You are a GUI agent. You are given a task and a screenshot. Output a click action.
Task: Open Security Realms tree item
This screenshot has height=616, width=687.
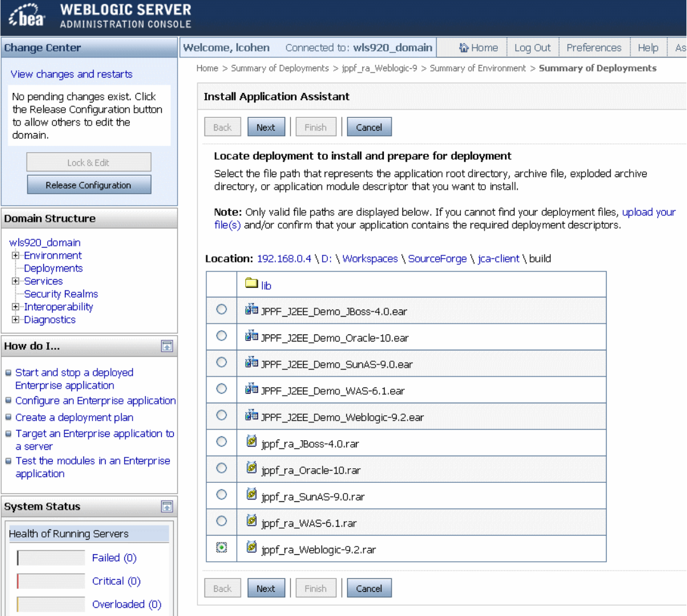point(61,294)
